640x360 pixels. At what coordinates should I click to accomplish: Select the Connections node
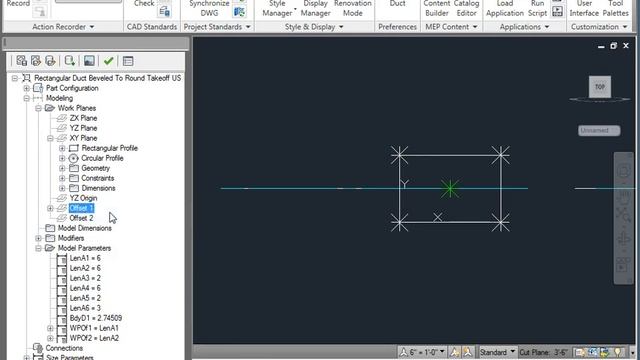64,348
